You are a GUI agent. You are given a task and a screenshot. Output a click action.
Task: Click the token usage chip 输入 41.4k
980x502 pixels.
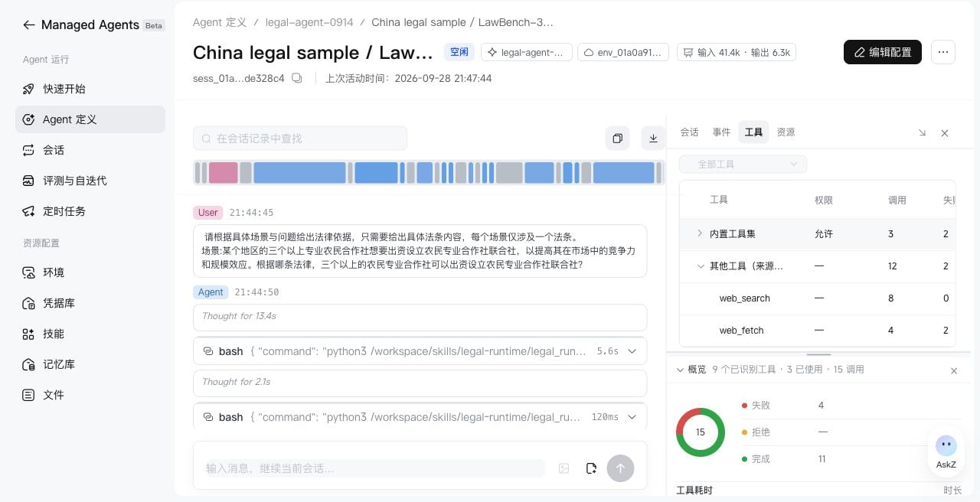pos(737,52)
